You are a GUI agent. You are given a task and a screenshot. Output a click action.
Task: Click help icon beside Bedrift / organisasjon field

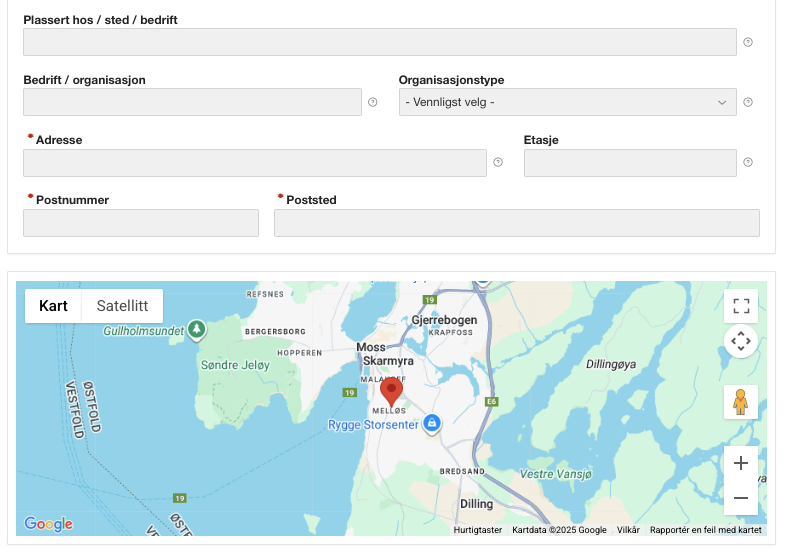pos(373,102)
